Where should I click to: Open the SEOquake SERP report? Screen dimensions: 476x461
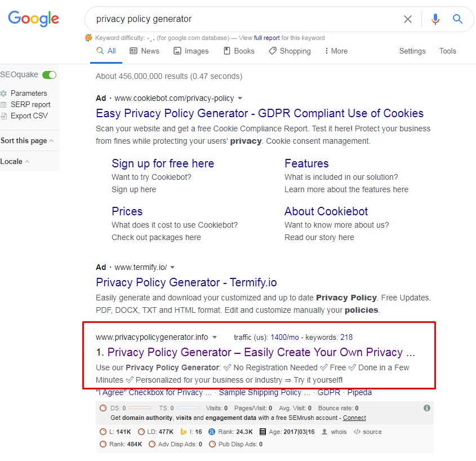30,105
